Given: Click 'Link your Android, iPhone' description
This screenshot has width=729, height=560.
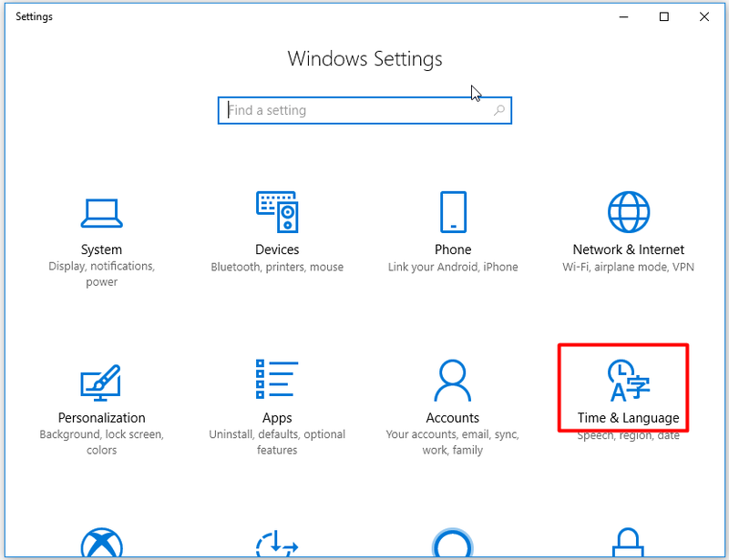Looking at the screenshot, I should coord(453,267).
